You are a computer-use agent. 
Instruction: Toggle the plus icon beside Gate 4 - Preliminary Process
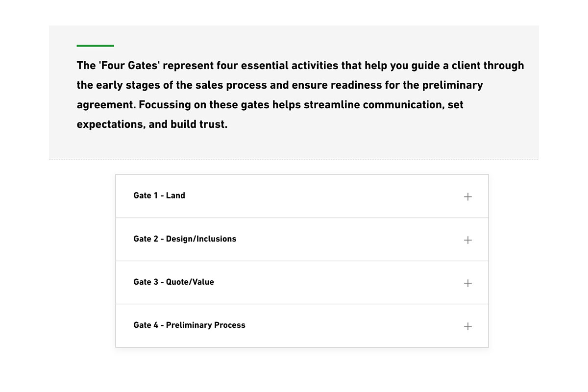468,326
